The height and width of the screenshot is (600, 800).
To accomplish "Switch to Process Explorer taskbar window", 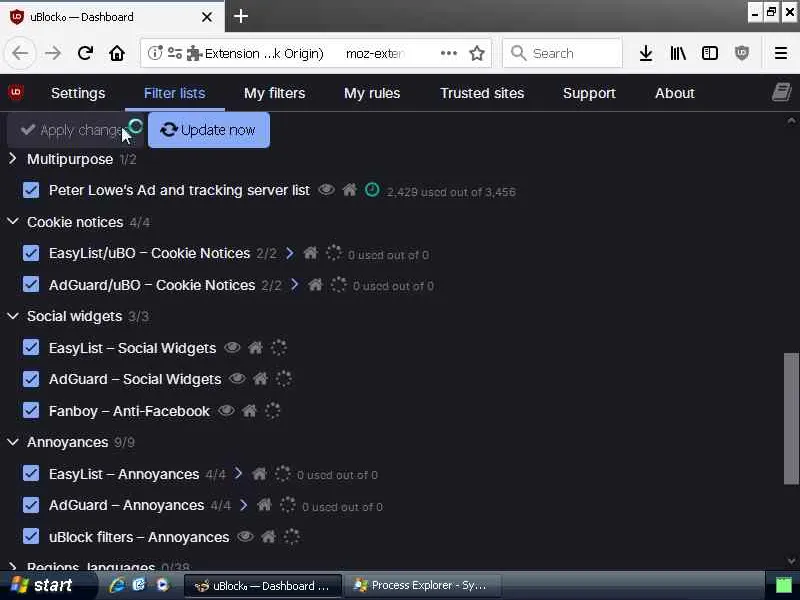I will click(x=423, y=585).
